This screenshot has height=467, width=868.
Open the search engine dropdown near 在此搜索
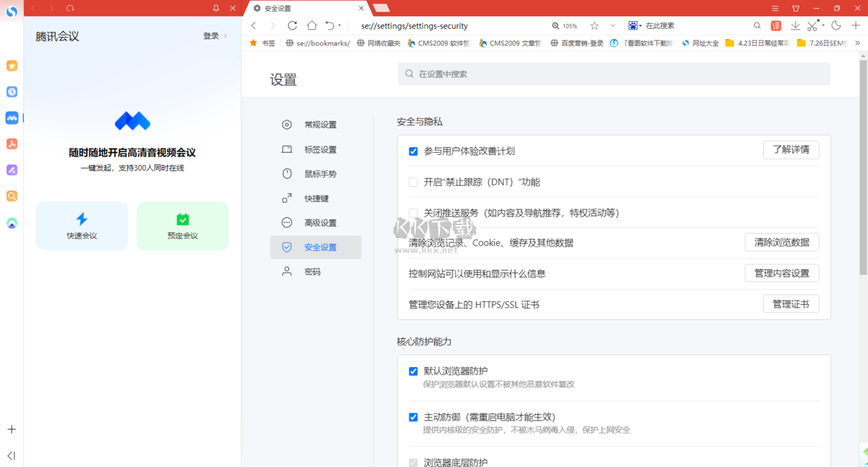(636, 25)
